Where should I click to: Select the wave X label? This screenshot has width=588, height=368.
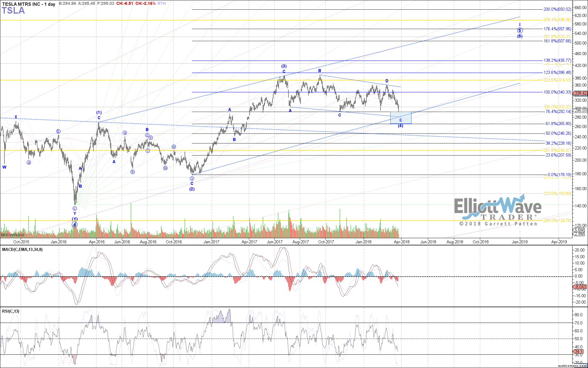point(16,117)
